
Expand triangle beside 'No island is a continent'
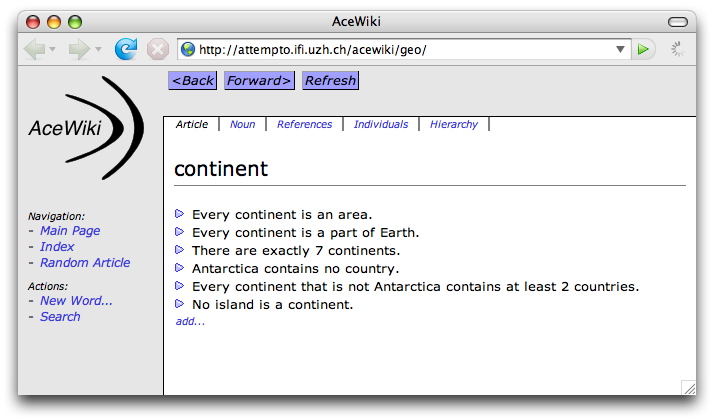180,304
